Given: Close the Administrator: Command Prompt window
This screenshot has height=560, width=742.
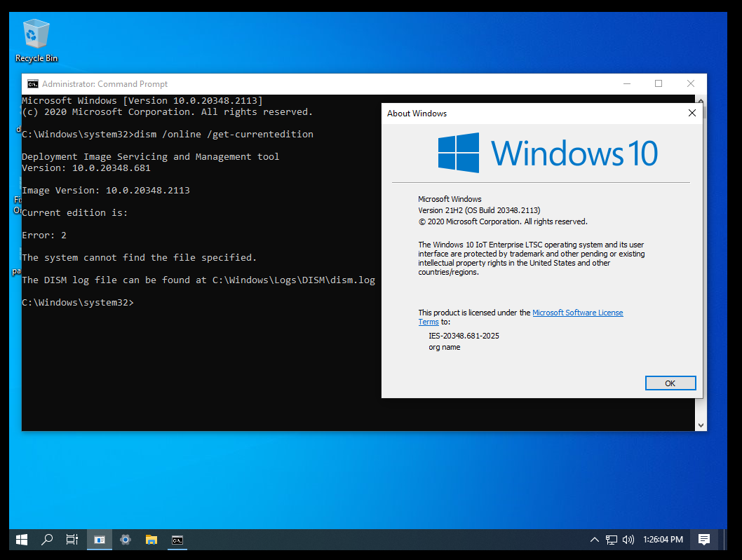Looking at the screenshot, I should [x=690, y=83].
